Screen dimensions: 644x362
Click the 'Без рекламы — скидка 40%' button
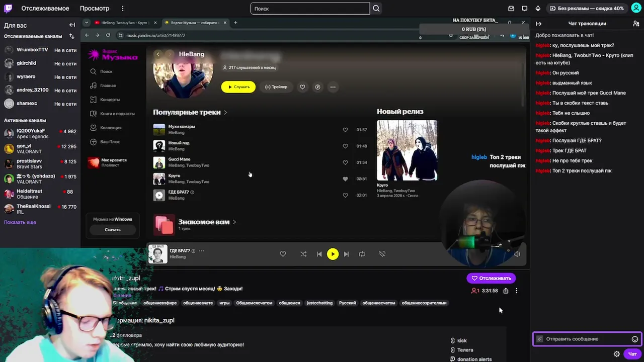point(587,9)
